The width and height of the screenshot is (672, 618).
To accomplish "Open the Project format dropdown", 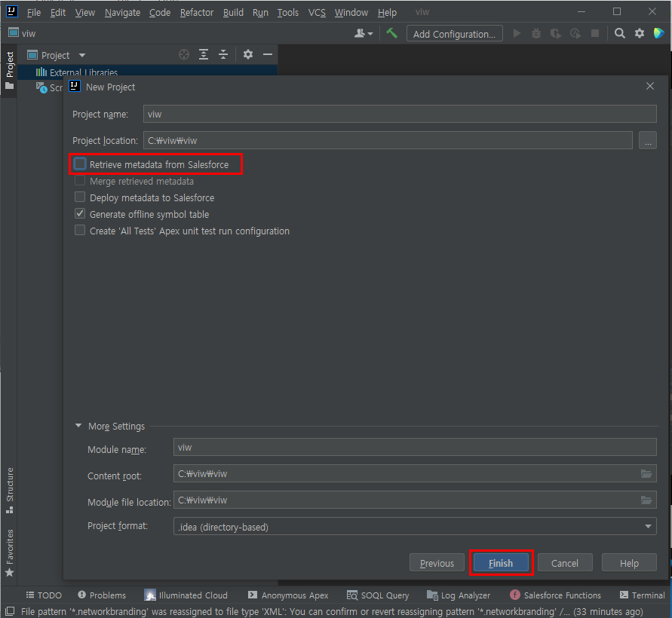I will [x=414, y=526].
